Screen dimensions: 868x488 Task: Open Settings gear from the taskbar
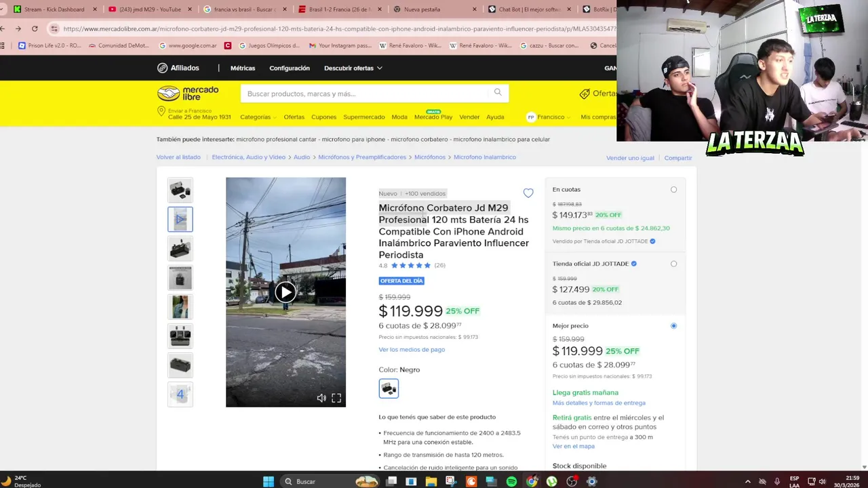click(591, 481)
